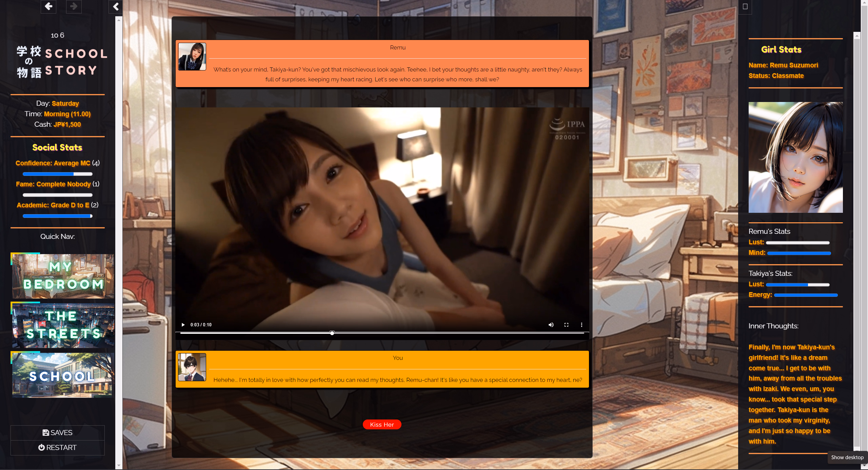Click the video time 0:03 / 0:10
Viewport: 868px width, 470px height.
pyautogui.click(x=201, y=325)
